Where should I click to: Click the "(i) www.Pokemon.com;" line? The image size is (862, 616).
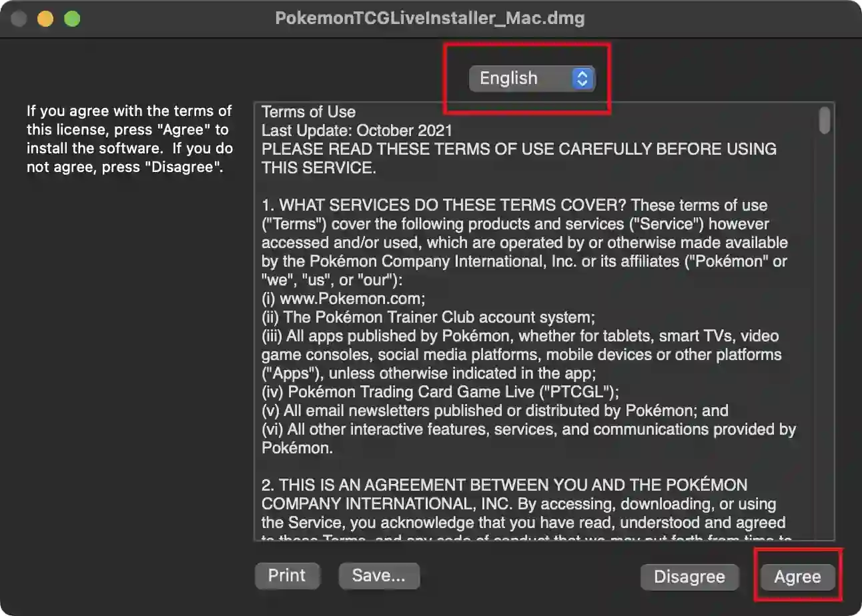(344, 299)
